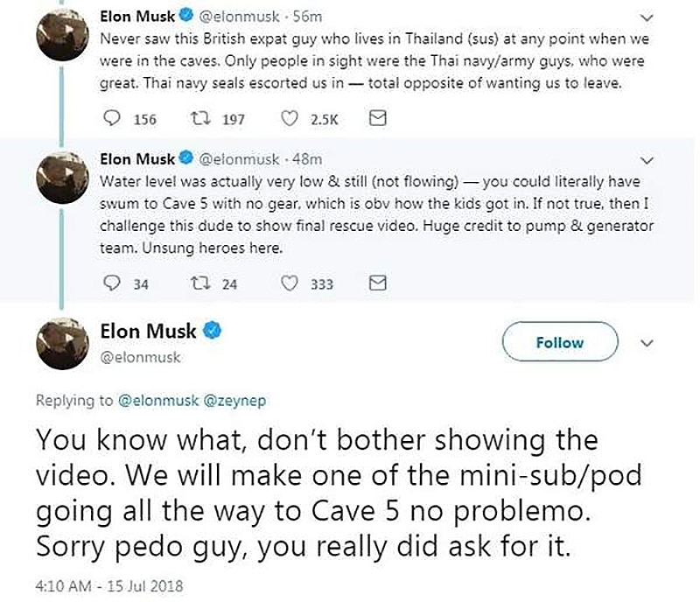Expand the options caret on the second tweet

coord(647,160)
